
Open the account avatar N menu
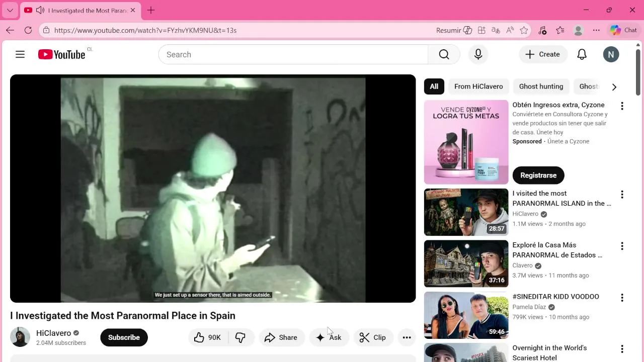coord(611,54)
